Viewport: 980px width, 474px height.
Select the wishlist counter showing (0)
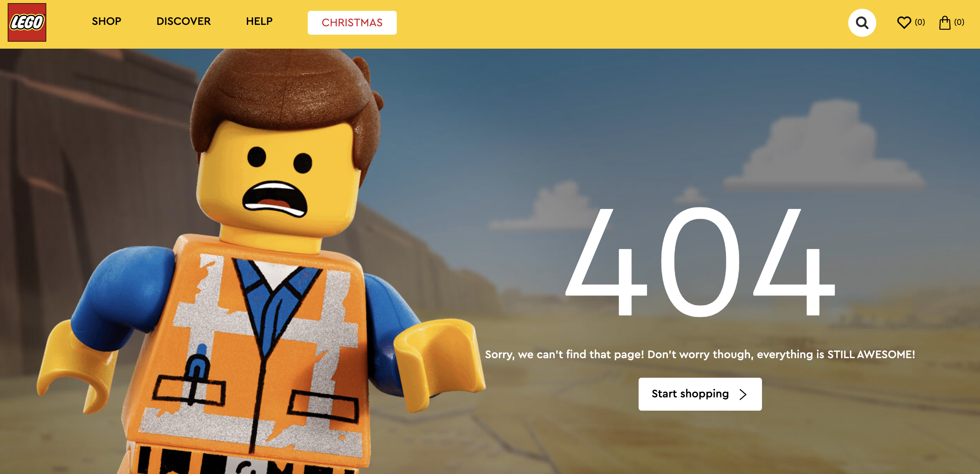[x=920, y=22]
